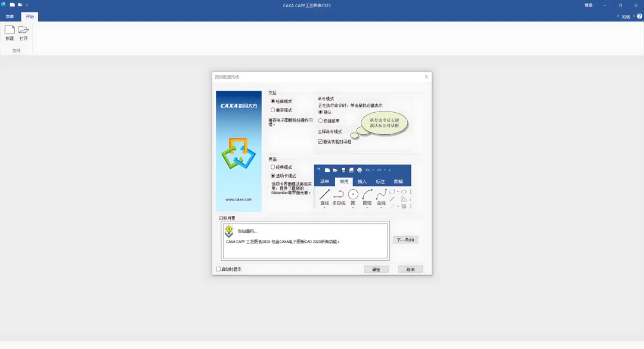The height and width of the screenshot is (349, 644).
Task: Click the quick access Open folder icon
Action: (x=20, y=5)
